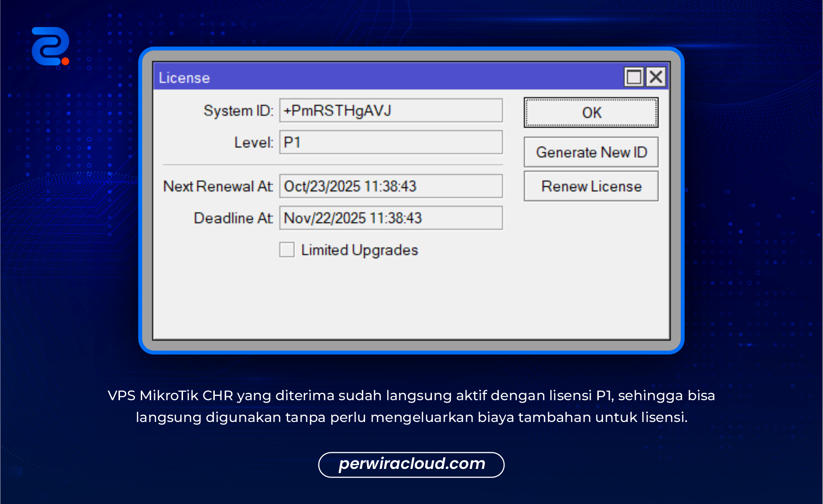Click the Deadline At date field
Screen dimensions: 823x504
pos(391,218)
